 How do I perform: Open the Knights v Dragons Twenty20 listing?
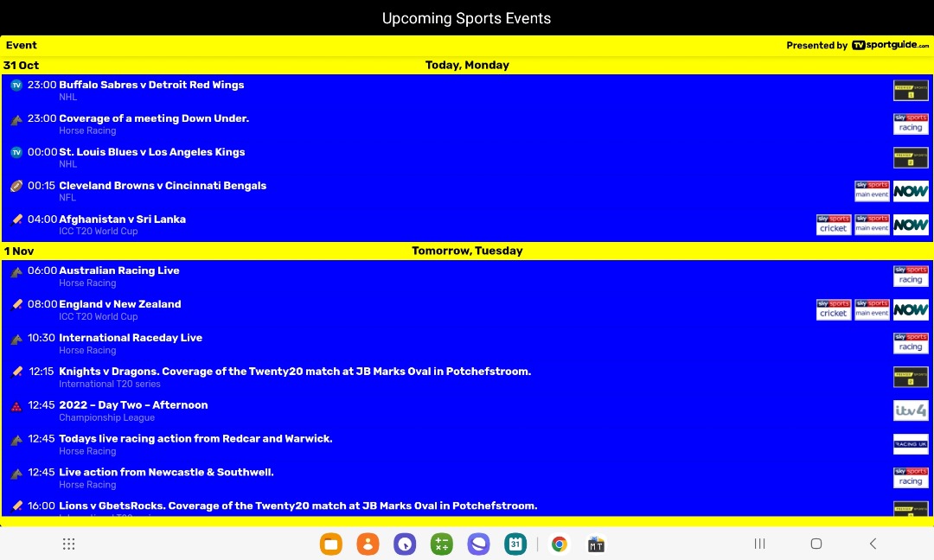tap(294, 372)
